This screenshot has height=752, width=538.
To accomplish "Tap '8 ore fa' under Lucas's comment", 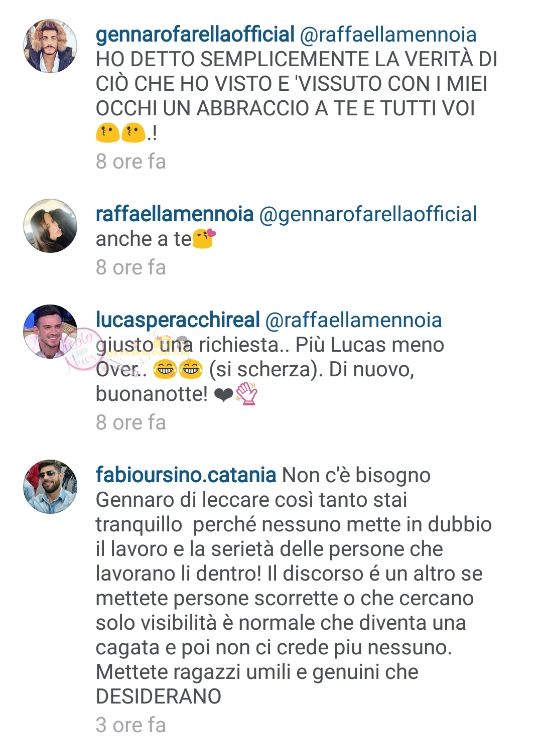I will pyautogui.click(x=131, y=423).
